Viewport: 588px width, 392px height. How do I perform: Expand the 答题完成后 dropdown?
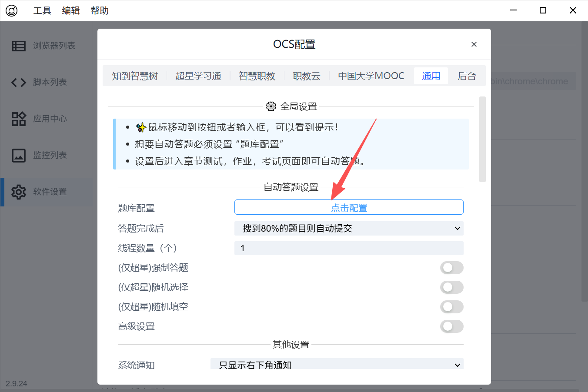(x=349, y=229)
